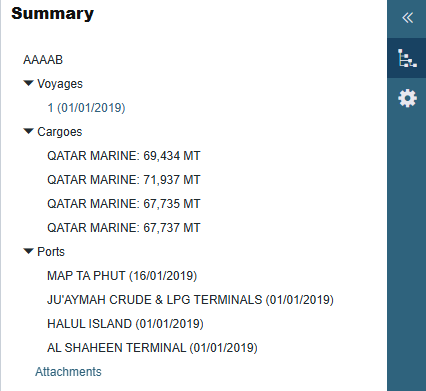Select AL SHAHEEN TERMINAL port entry
This screenshot has height=391, width=426.
[x=152, y=348]
